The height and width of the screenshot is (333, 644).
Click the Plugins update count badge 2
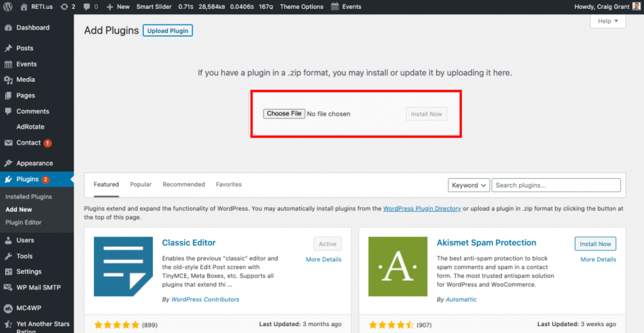click(45, 179)
